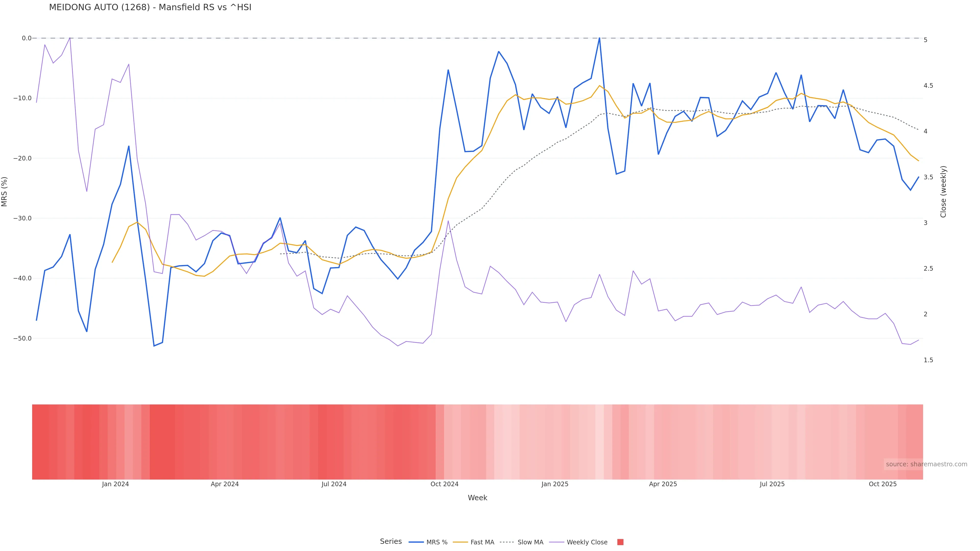Toggle the MRS % legend series

436,542
